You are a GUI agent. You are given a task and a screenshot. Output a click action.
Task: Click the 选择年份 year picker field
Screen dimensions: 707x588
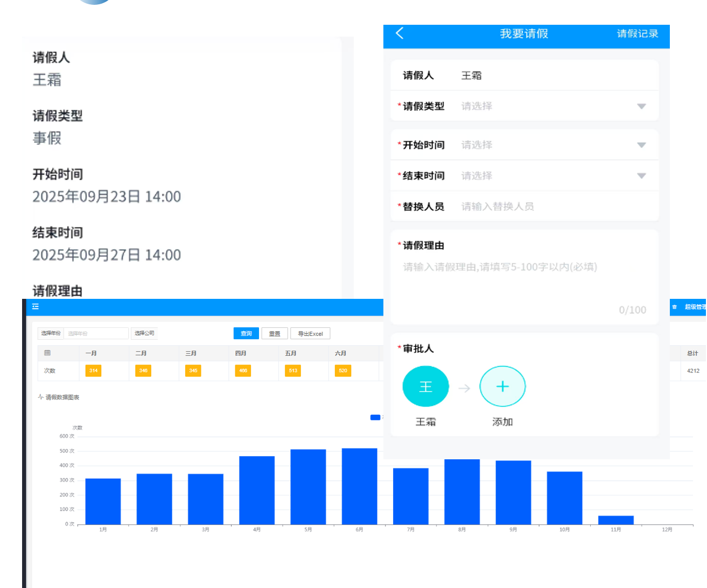tap(96, 333)
